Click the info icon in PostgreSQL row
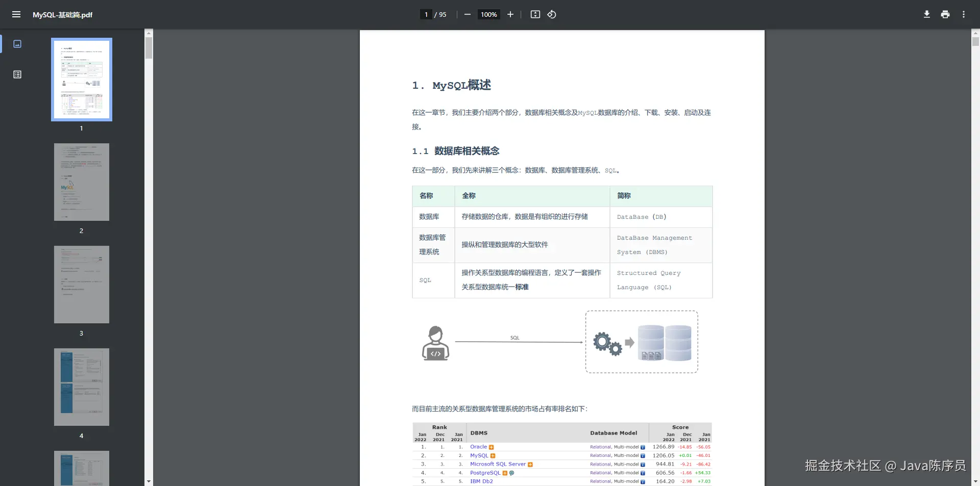This screenshot has height=486, width=980. [x=643, y=473]
